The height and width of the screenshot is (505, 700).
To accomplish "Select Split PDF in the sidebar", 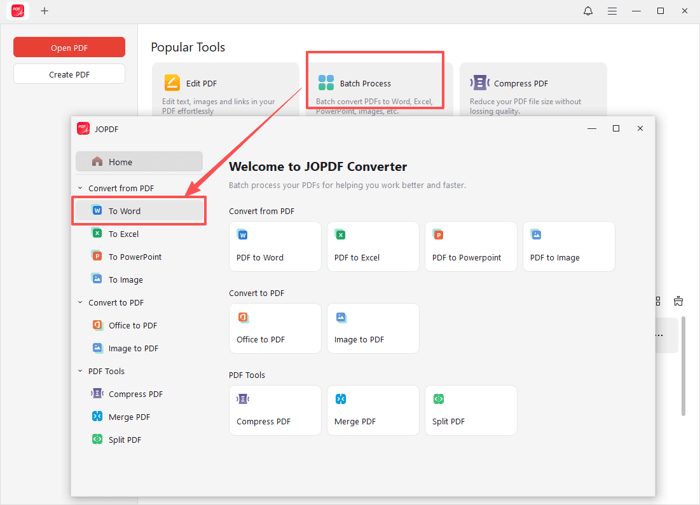I will click(x=139, y=440).
